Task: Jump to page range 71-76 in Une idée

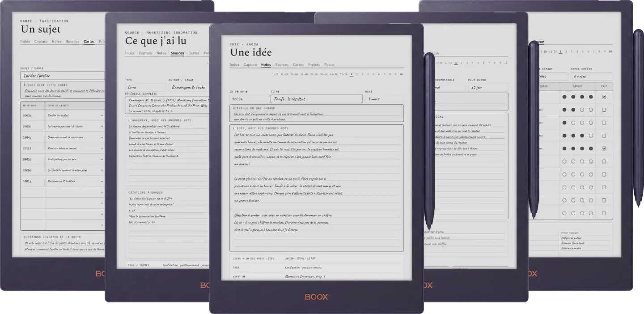Action: (x=343, y=74)
